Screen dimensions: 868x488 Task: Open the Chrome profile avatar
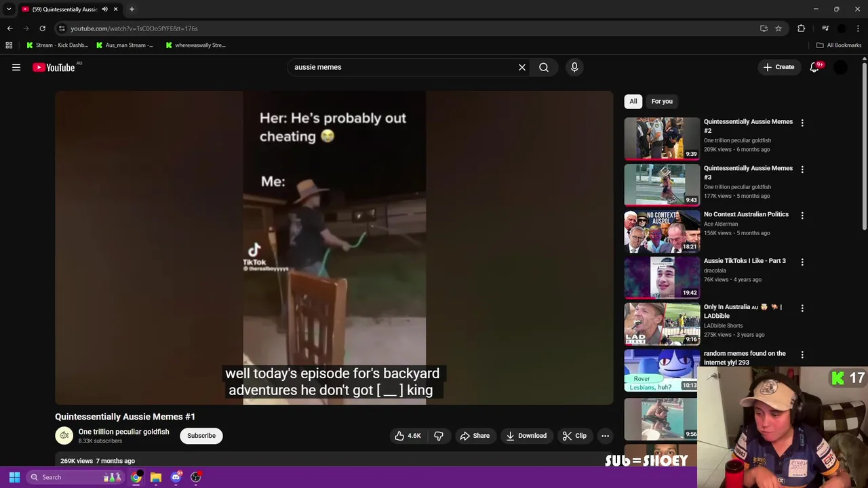[x=842, y=28]
